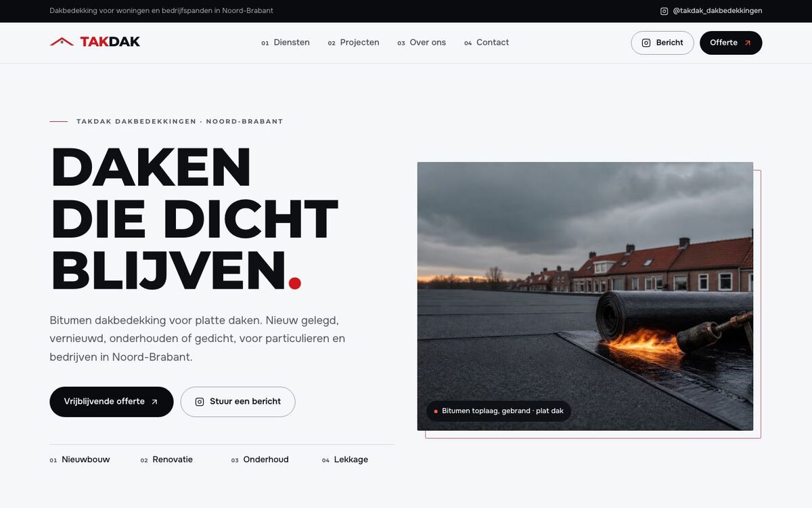
Task: Click Stuur een bericht button
Action: pyautogui.click(x=238, y=402)
